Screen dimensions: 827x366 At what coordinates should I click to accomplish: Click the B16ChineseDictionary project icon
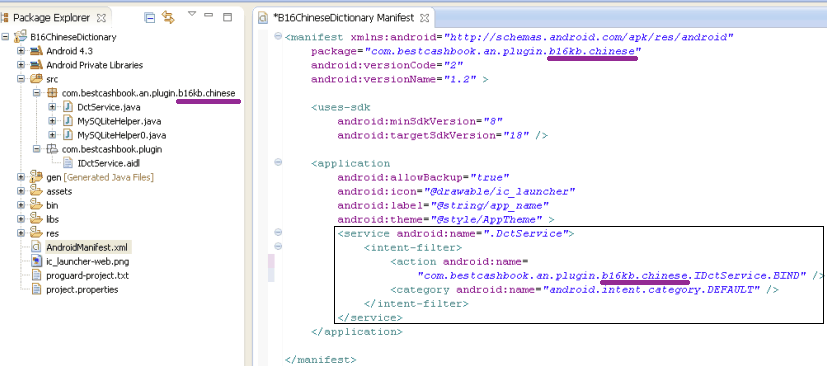20,36
